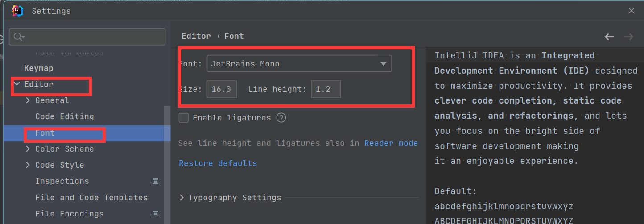Close the Settings dialog
The height and width of the screenshot is (224, 644).
coord(631,11)
